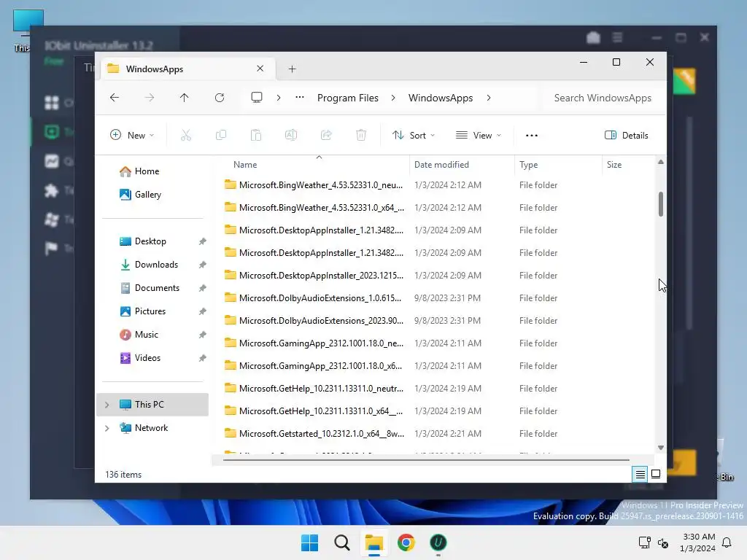Open taskbar Search
The image size is (747, 560).
(x=342, y=542)
